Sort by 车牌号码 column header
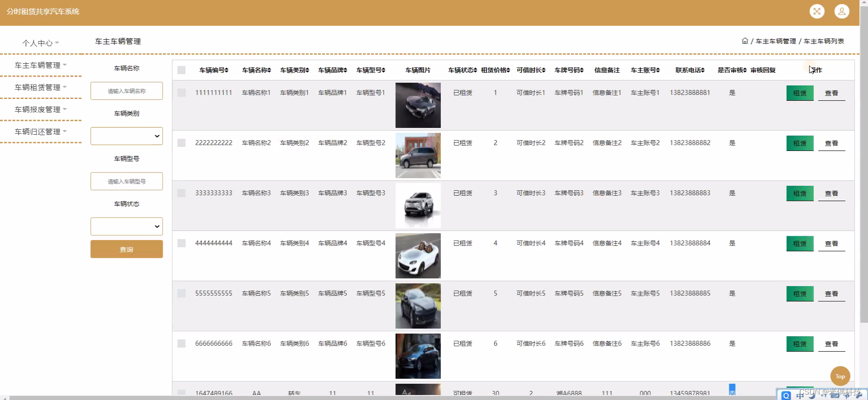This screenshot has height=400, width=868. click(x=569, y=70)
